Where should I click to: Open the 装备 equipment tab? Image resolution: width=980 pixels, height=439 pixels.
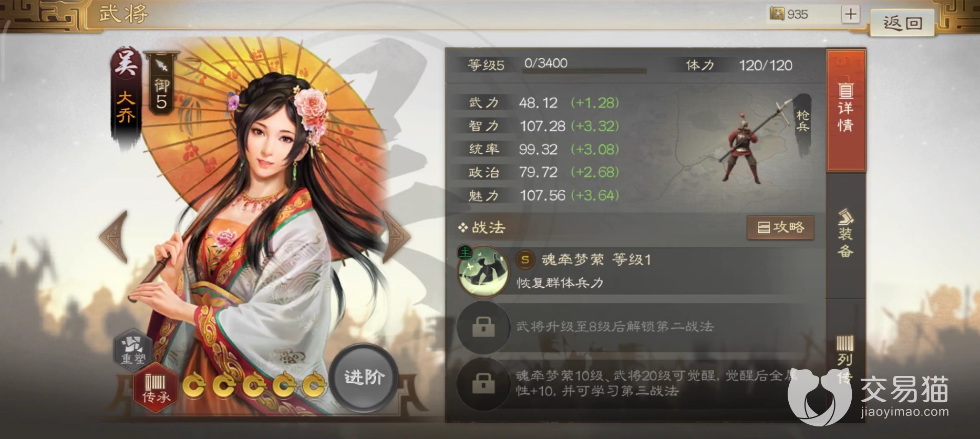[845, 234]
